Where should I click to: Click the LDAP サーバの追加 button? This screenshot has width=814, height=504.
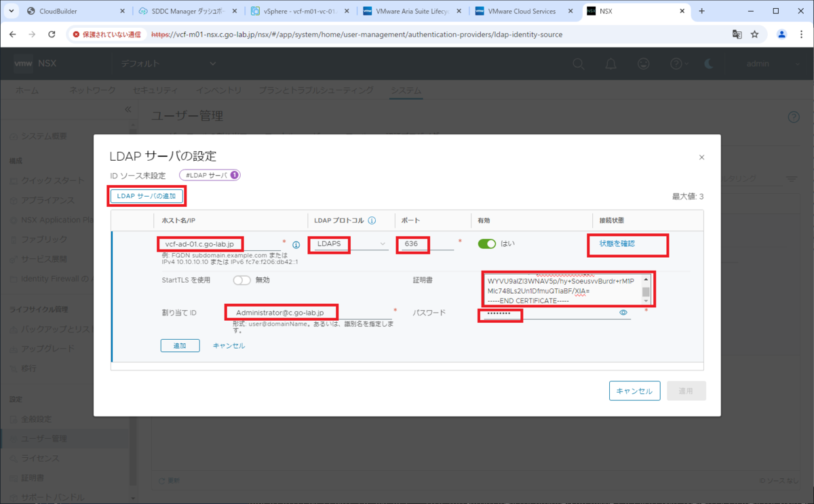click(x=147, y=196)
